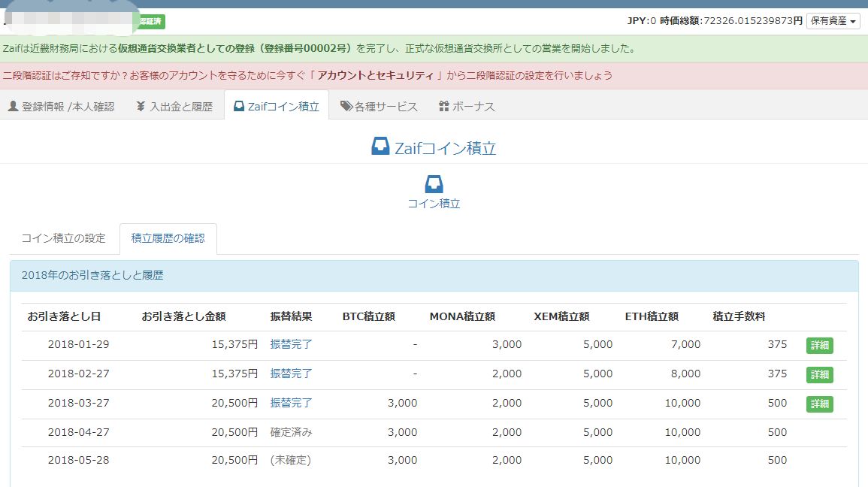868x487 pixels.
Task: Click the inbox icon in Zaifコイン積立 heading
Action: (380, 147)
